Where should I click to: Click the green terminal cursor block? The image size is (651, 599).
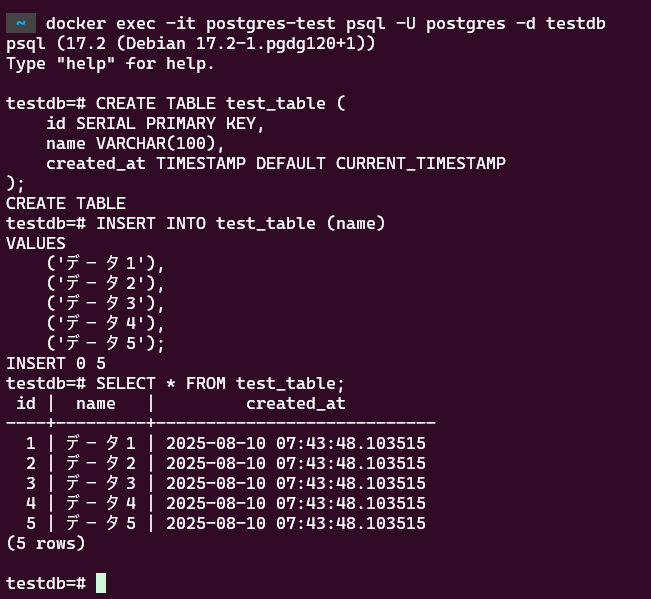coord(101,583)
